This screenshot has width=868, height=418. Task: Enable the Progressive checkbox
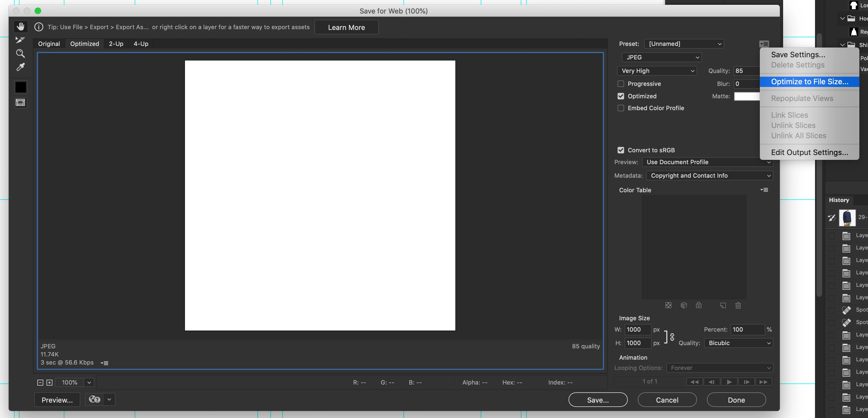[621, 84]
